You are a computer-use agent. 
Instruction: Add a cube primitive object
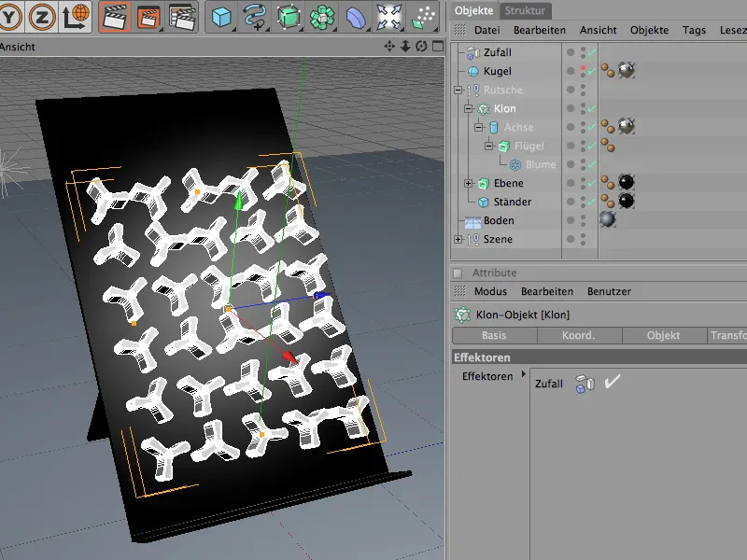(x=221, y=16)
